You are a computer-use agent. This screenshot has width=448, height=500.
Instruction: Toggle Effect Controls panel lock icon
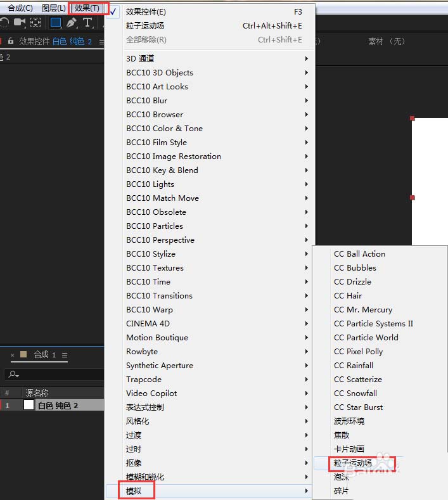pos(11,41)
